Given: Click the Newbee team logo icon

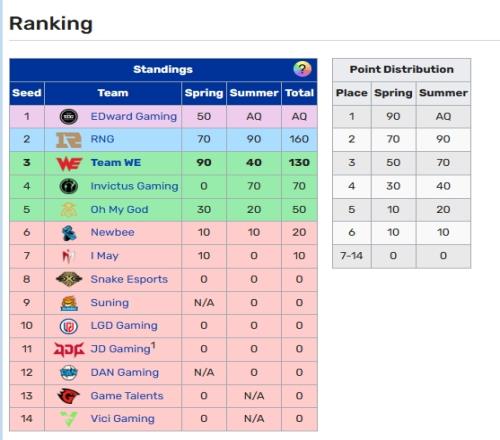Looking at the screenshot, I should point(69,233).
